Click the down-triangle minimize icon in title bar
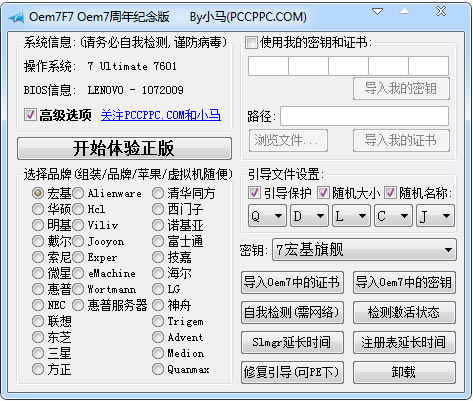473x401 pixels. [378, 12]
